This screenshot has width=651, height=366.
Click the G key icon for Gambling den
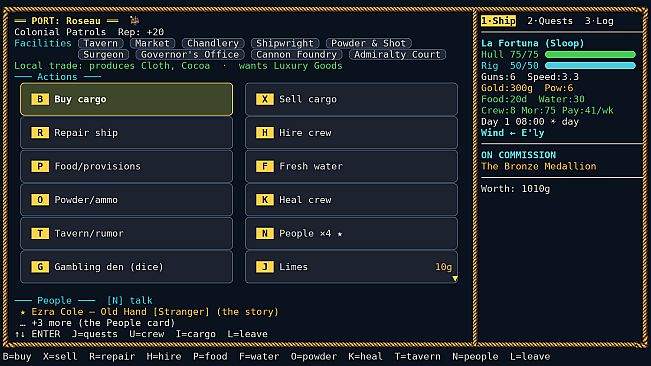click(40, 267)
